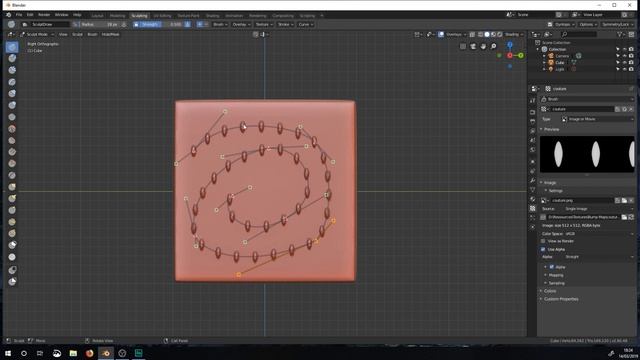
Task: Open the viewport Sculpt menu
Action: pyautogui.click(x=77, y=34)
